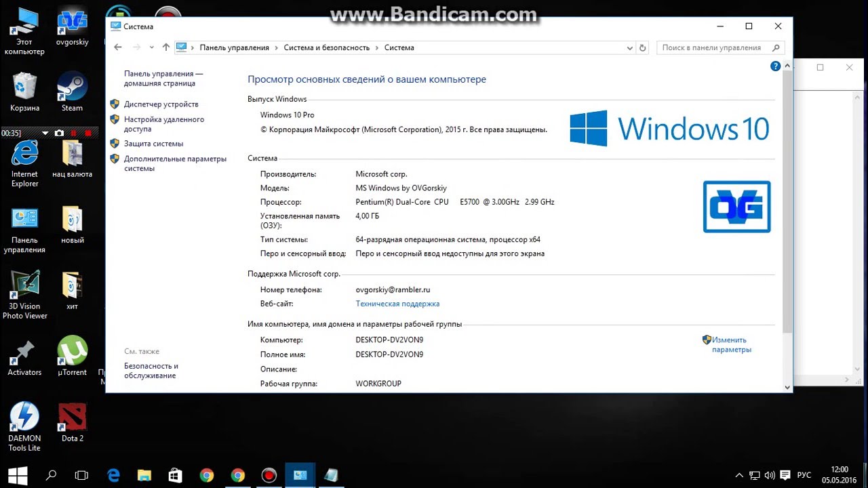Switch to Bandicam on the taskbar
Image resolution: width=868 pixels, height=488 pixels.
pos(269,475)
